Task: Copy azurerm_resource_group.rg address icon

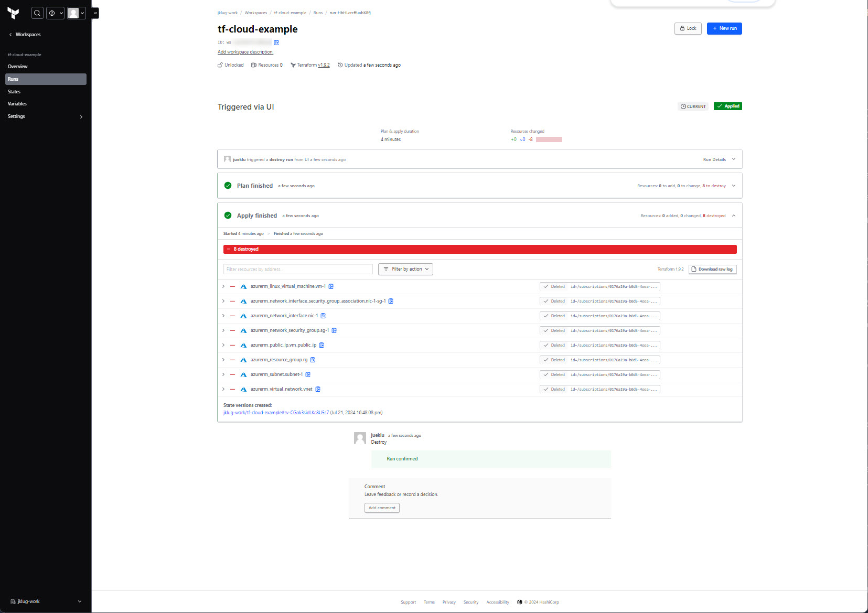Action: click(x=313, y=360)
